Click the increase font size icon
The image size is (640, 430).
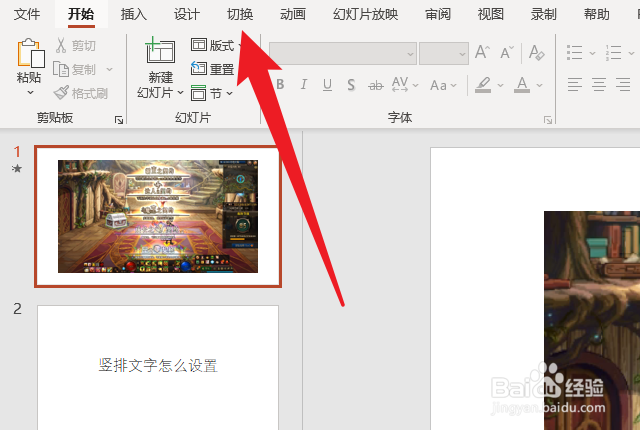(482, 53)
